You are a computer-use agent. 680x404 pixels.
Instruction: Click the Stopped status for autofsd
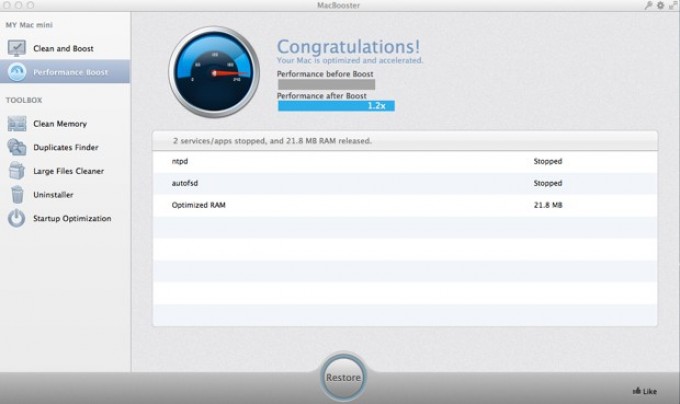[548, 183]
